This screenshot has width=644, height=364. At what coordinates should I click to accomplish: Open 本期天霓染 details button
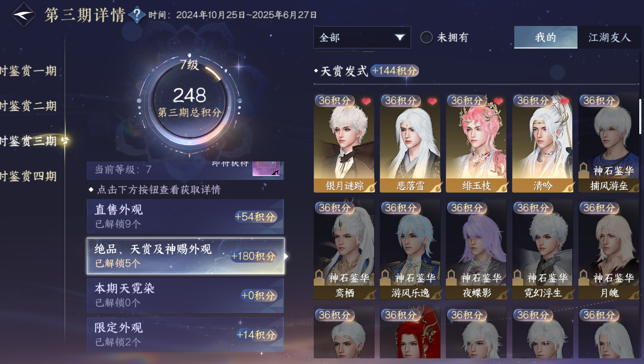tap(185, 296)
